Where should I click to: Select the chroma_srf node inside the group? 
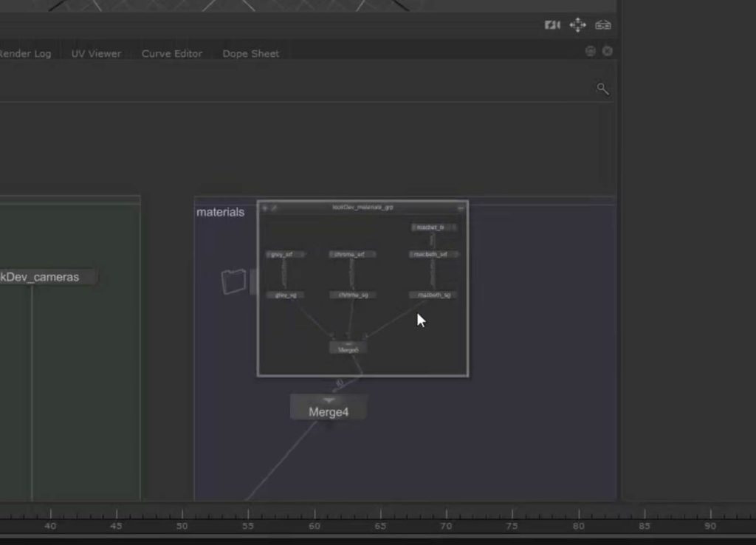[351, 254]
